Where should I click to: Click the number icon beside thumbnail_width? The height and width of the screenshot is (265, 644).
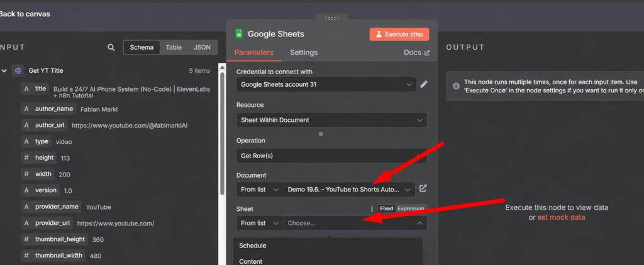tap(26, 256)
